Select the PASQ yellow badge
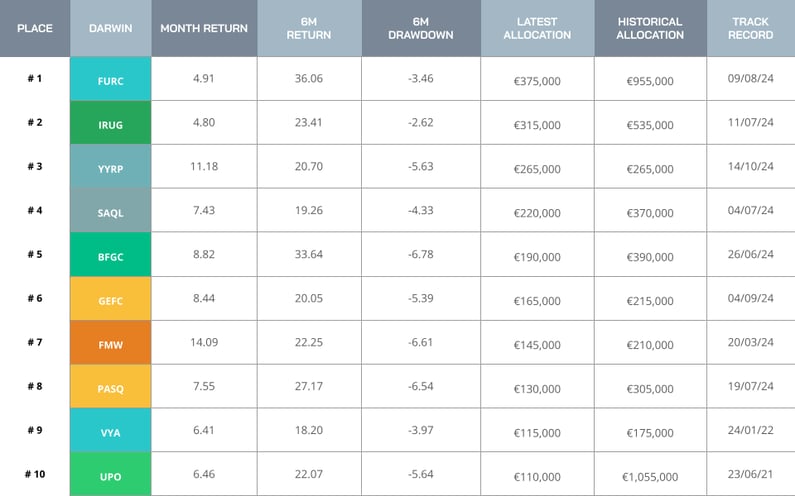This screenshot has width=795, height=496. pyautogui.click(x=111, y=387)
